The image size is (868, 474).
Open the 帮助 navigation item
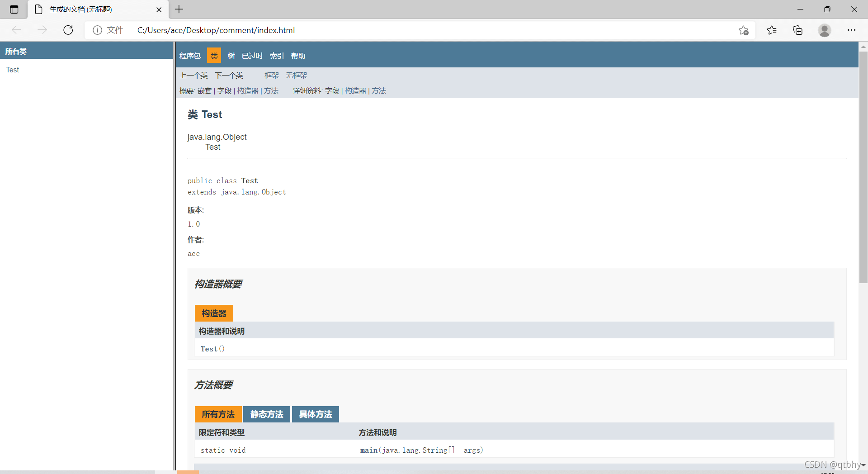coord(298,56)
